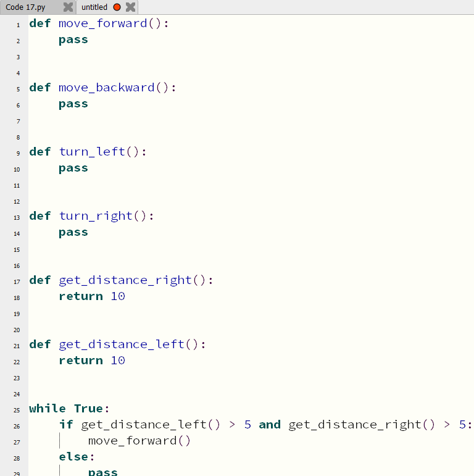Click 'return' keyword on line 18

81,296
